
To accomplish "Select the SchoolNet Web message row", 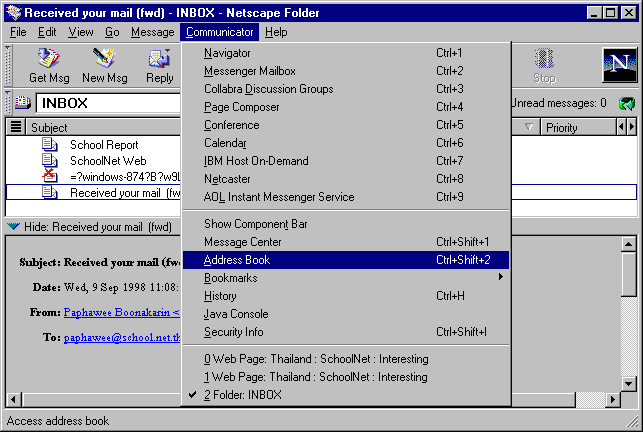I will tap(93, 161).
